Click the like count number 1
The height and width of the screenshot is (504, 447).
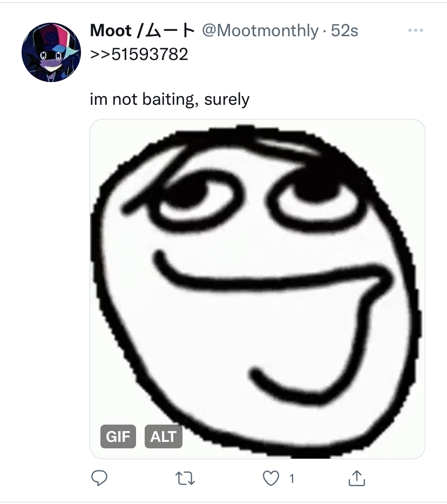pos(292,479)
